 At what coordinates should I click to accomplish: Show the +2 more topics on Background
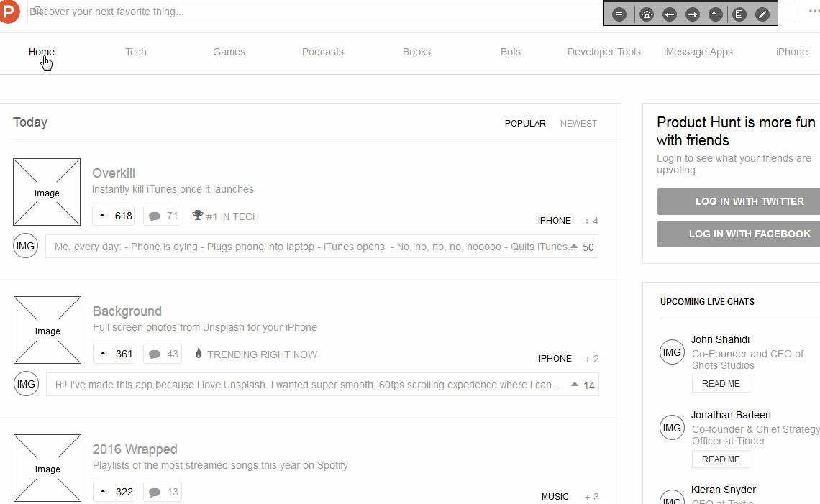pos(592,359)
